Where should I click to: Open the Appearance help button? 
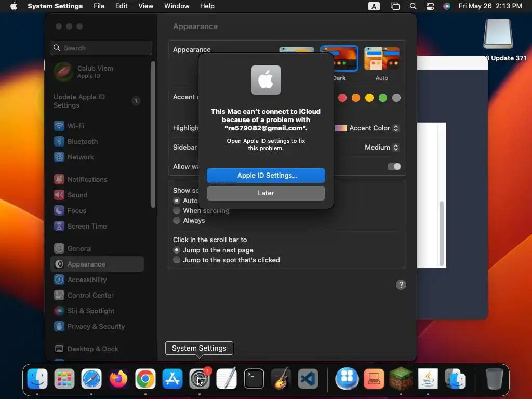[401, 285]
